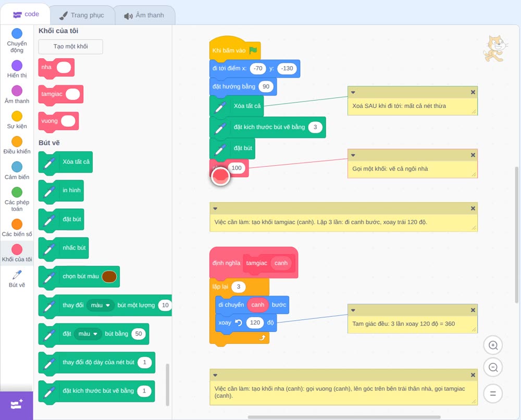This screenshot has height=420, width=521.
Task: Collapse the 'Tam giác đều' comment
Action: 353,311
